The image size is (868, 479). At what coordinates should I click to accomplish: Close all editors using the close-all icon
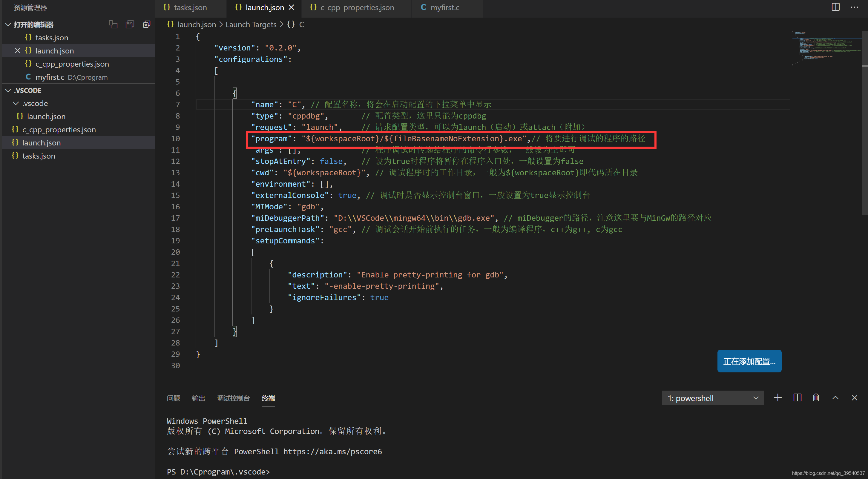point(147,24)
